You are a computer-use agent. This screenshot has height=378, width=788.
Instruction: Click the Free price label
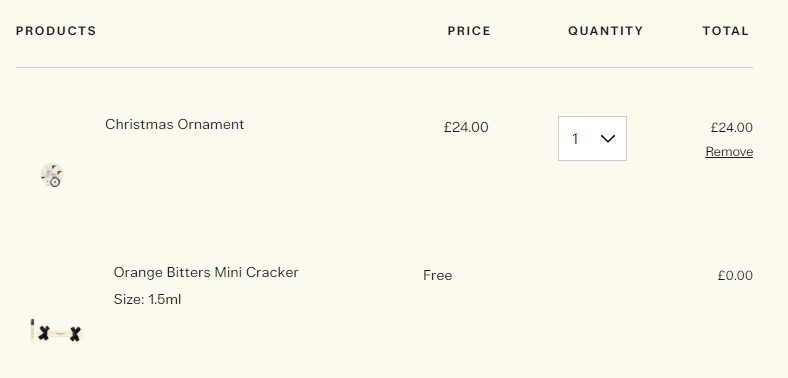click(x=437, y=275)
